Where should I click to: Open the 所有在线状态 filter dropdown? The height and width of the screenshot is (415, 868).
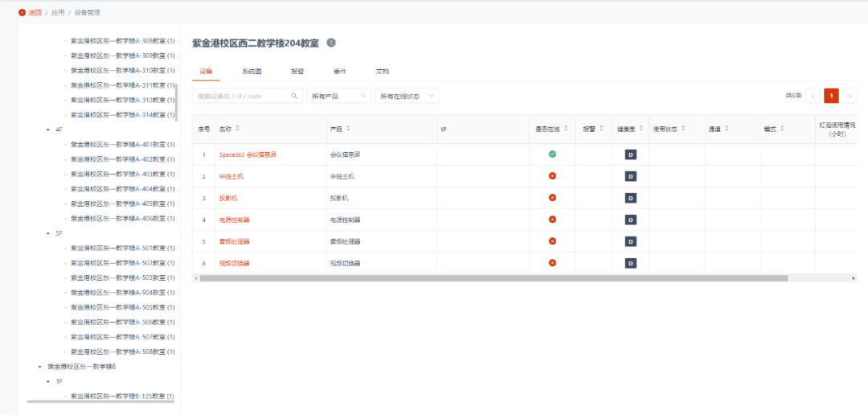[407, 96]
